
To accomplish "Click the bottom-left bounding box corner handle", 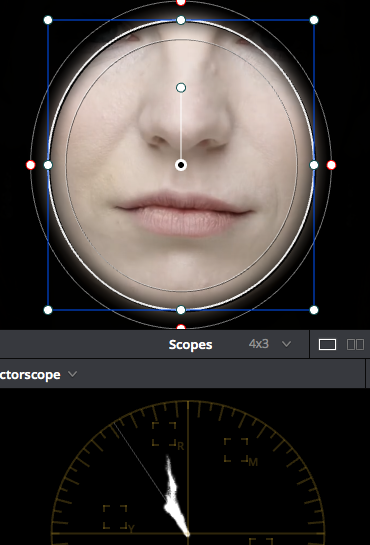I will (x=48, y=310).
